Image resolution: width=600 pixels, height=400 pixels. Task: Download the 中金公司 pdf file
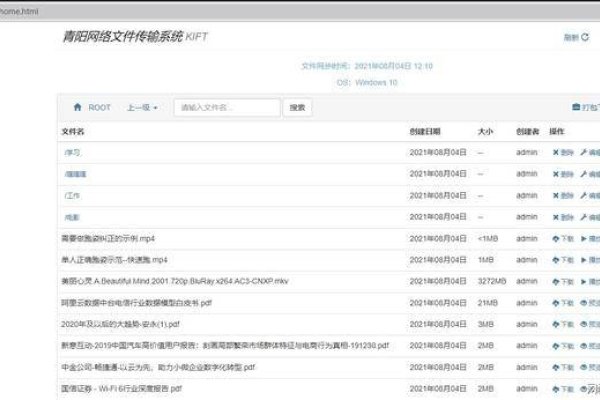coord(563,367)
